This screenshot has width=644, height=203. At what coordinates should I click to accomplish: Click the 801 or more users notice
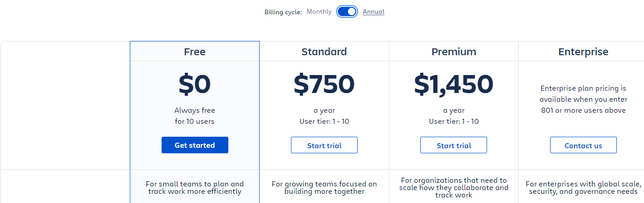tap(583, 99)
